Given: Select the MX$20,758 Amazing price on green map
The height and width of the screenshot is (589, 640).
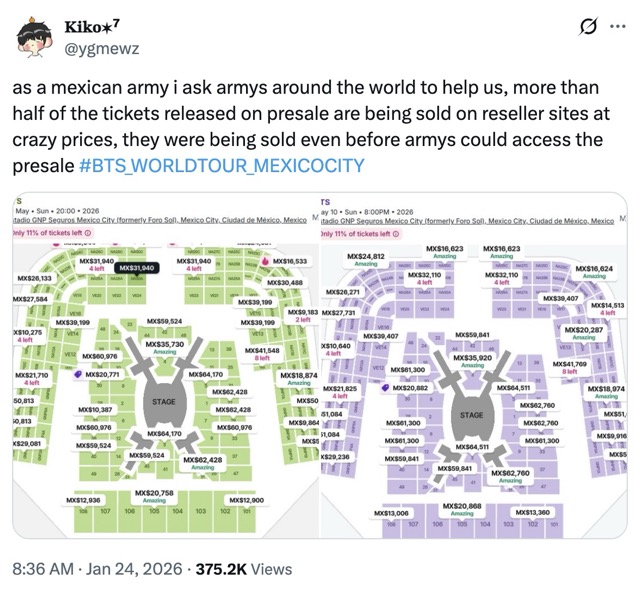Looking at the screenshot, I should point(154,494).
